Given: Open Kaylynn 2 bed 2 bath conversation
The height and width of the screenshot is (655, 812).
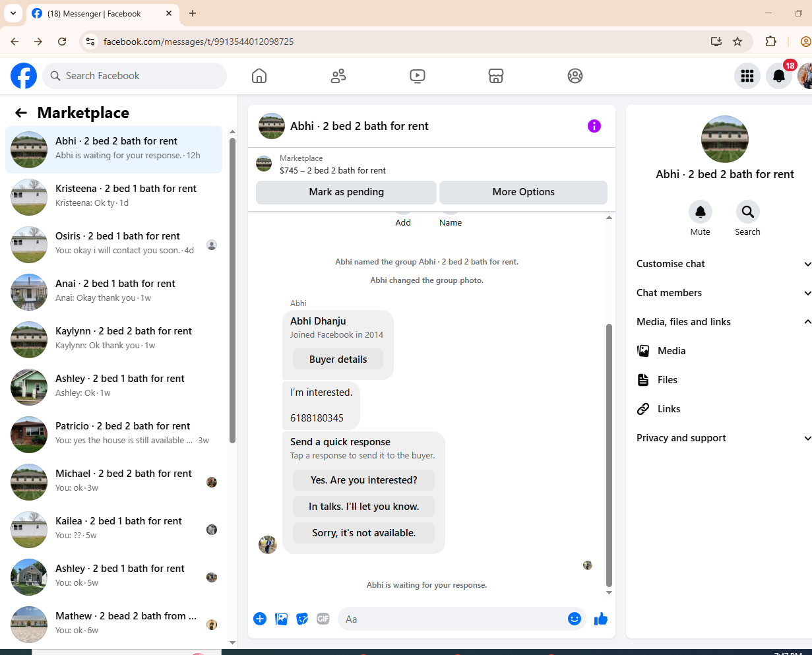Looking at the screenshot, I should click(114, 340).
